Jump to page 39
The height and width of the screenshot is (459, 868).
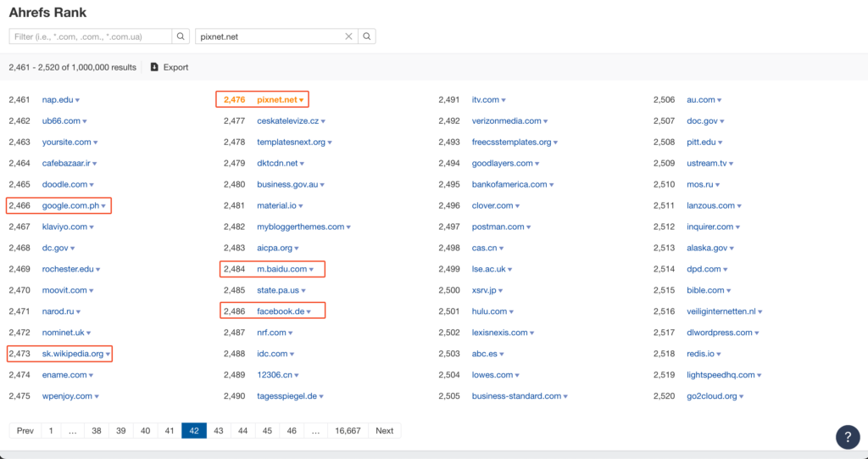120,431
